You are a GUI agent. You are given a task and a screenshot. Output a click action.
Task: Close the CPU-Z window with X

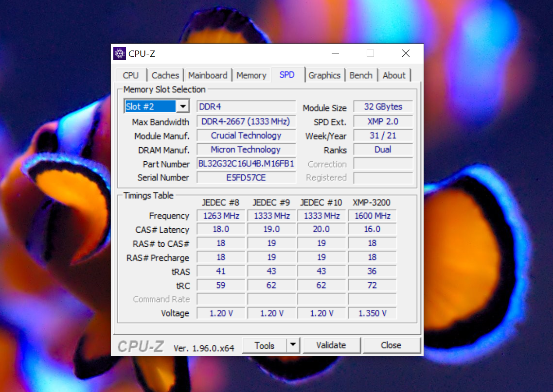(x=406, y=53)
